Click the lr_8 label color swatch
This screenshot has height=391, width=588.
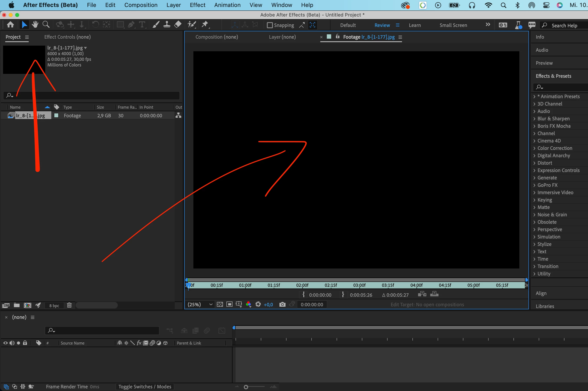tap(56, 116)
